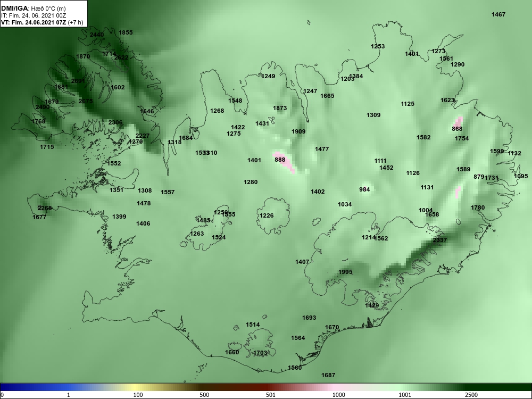This screenshot has height=399, width=532.
Task: Click the 1687 value off the south coast
Action: point(328,375)
